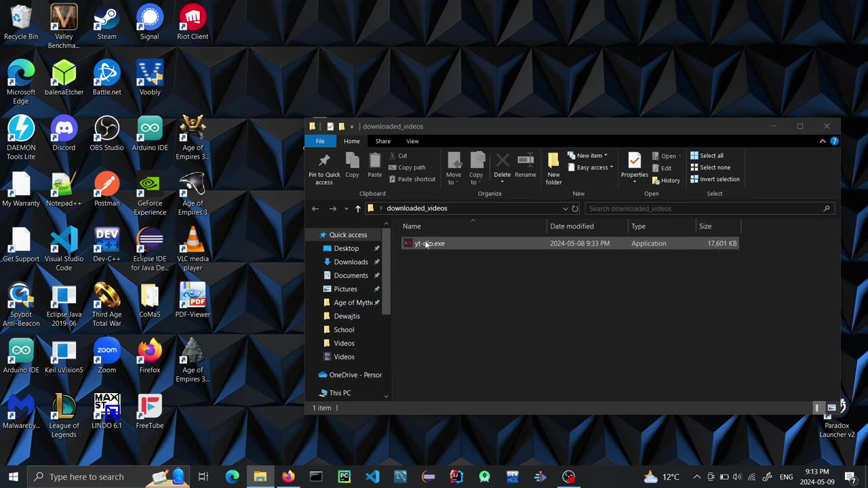The width and height of the screenshot is (868, 488).
Task: Click the downloaded_videos address bar path
Action: (x=417, y=209)
